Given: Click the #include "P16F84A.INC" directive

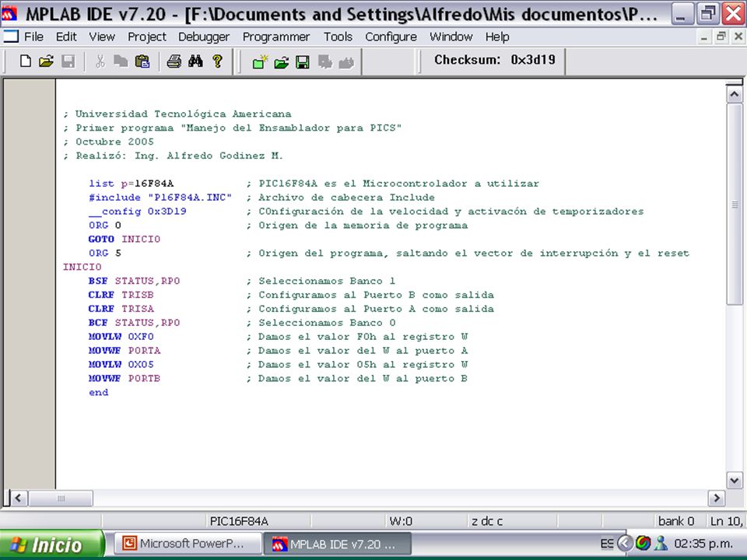Looking at the screenshot, I should point(160,197).
